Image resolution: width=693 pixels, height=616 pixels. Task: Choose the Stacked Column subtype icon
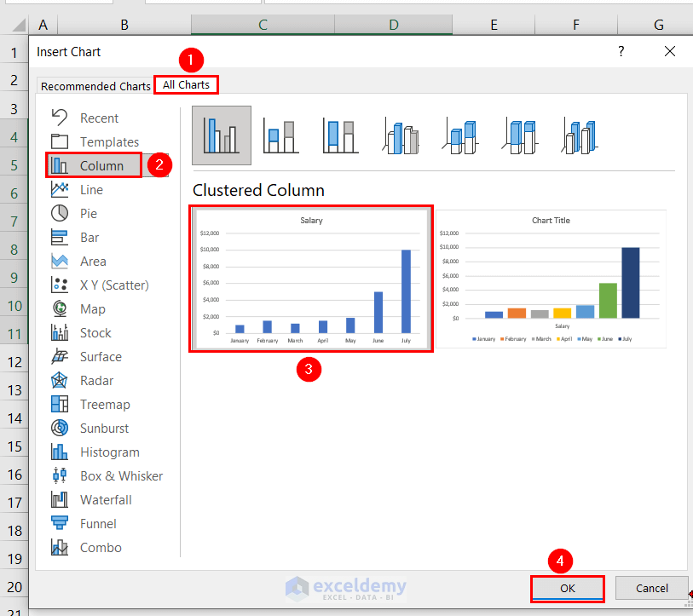280,135
